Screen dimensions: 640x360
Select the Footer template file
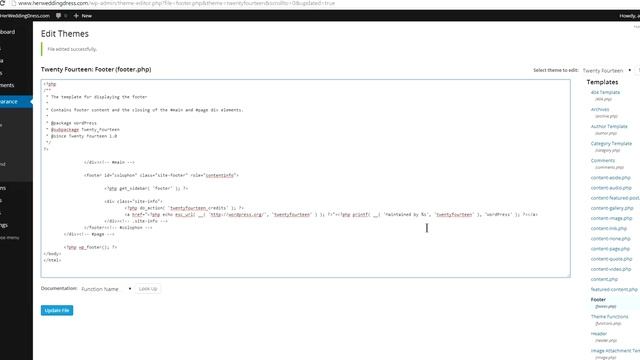click(598, 300)
